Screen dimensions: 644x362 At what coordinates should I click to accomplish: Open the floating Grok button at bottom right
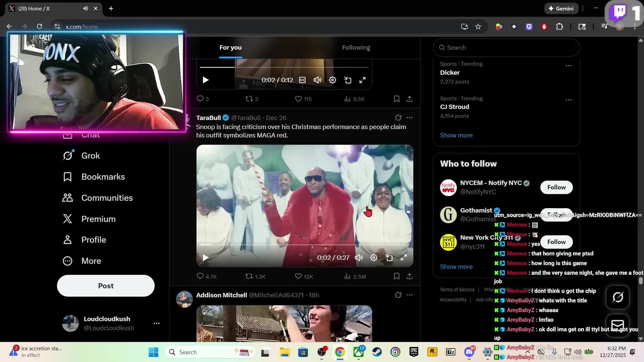pyautogui.click(x=618, y=297)
